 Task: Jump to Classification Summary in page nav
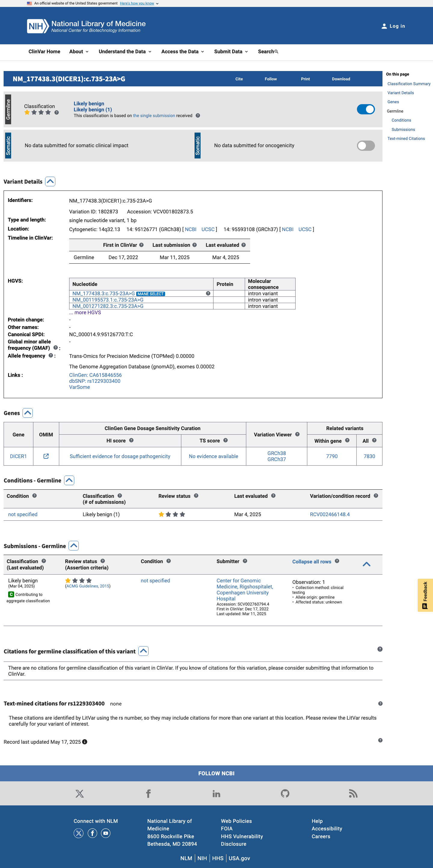coord(409,84)
